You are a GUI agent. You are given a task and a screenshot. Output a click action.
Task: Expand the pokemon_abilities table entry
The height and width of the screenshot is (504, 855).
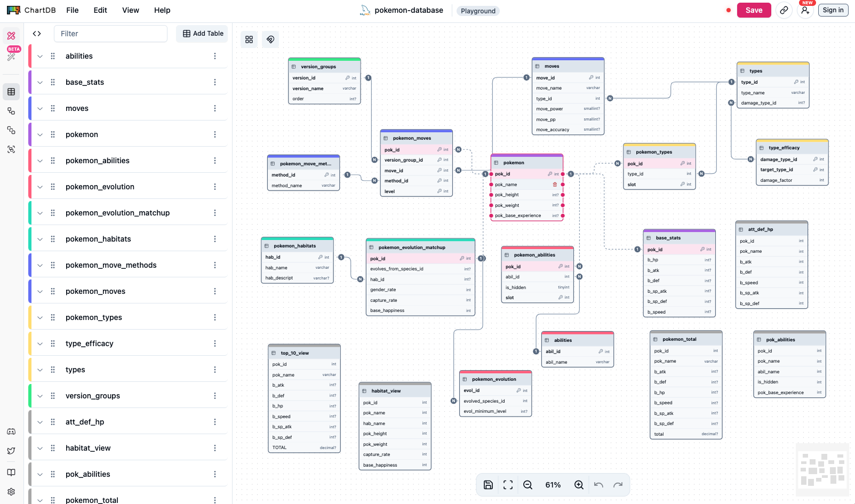(x=40, y=161)
